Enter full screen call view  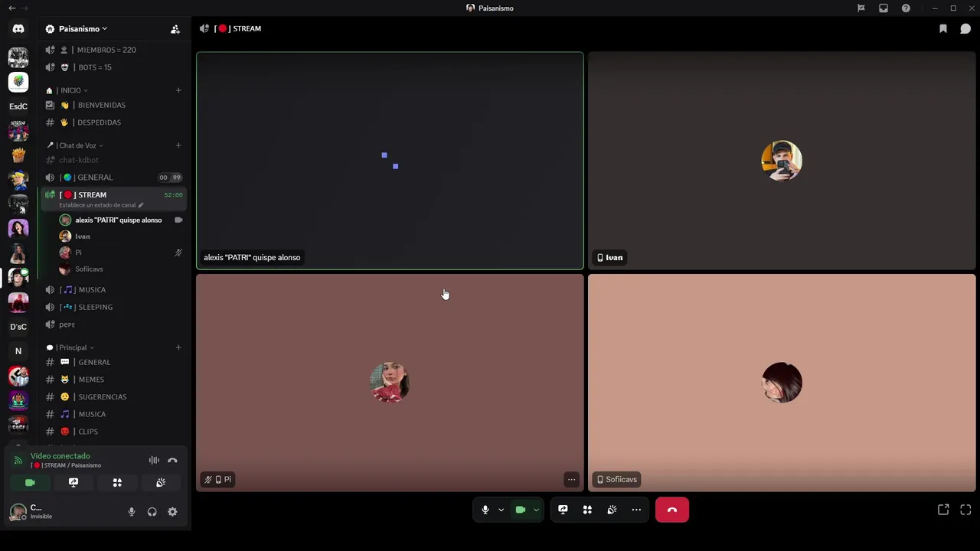click(965, 510)
